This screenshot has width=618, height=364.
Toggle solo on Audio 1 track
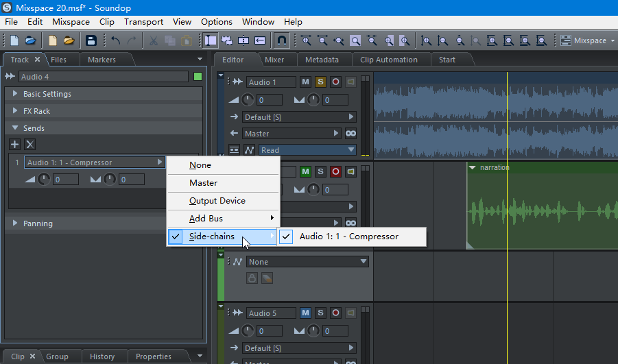tap(320, 82)
